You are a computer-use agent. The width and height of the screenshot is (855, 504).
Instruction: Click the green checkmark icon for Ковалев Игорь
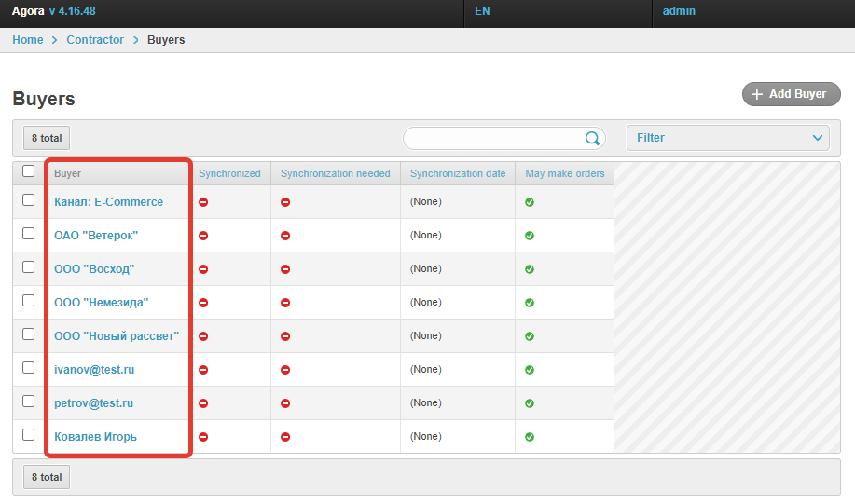(530, 437)
